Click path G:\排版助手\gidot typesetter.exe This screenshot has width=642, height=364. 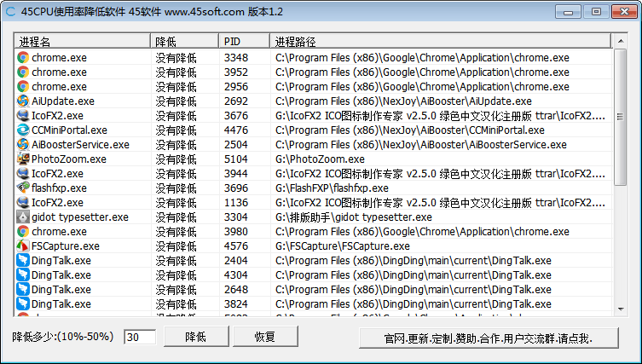[353, 217]
